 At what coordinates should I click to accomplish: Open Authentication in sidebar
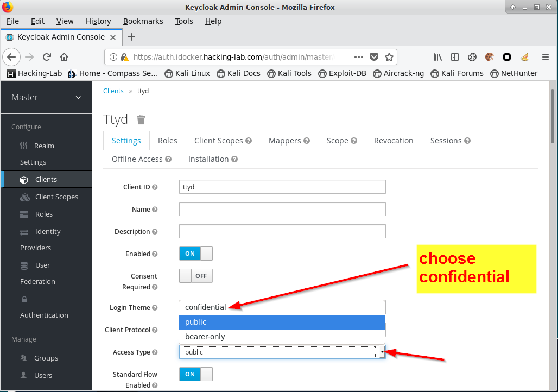(x=46, y=307)
